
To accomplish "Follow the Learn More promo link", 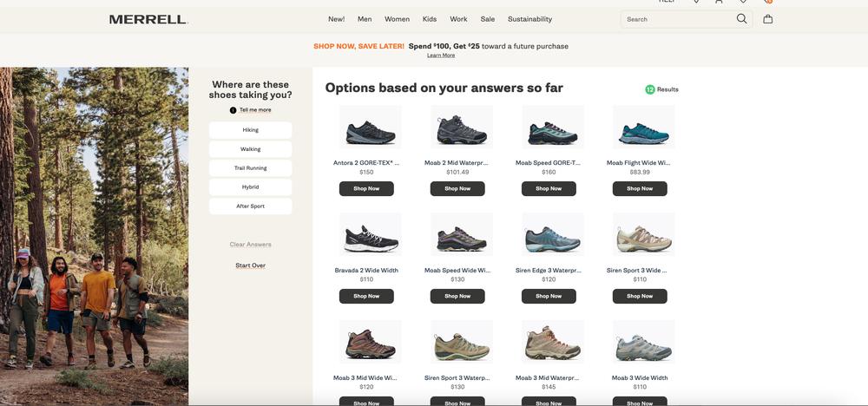I will click(441, 56).
